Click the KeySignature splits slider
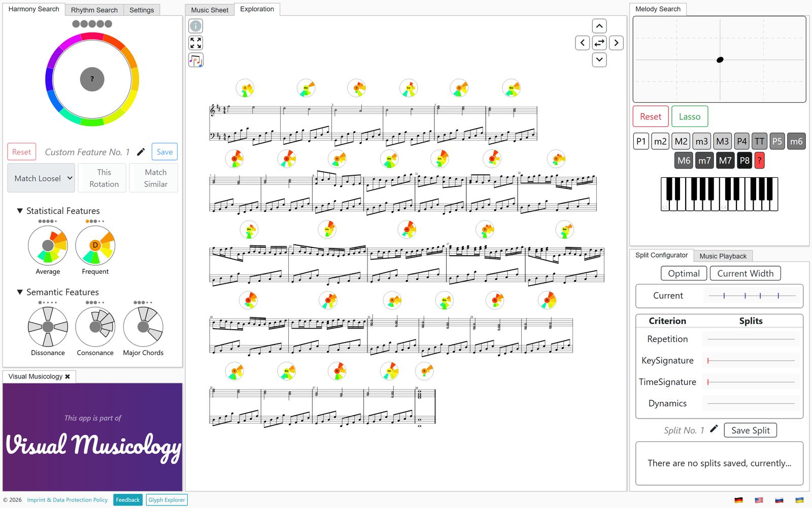Image resolution: width=812 pixels, height=508 pixels. click(751, 361)
